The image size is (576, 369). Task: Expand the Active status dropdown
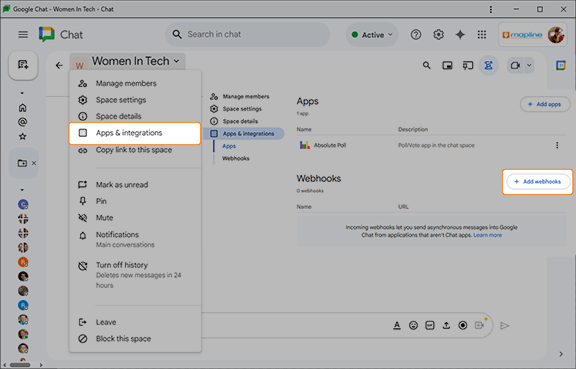click(x=372, y=35)
